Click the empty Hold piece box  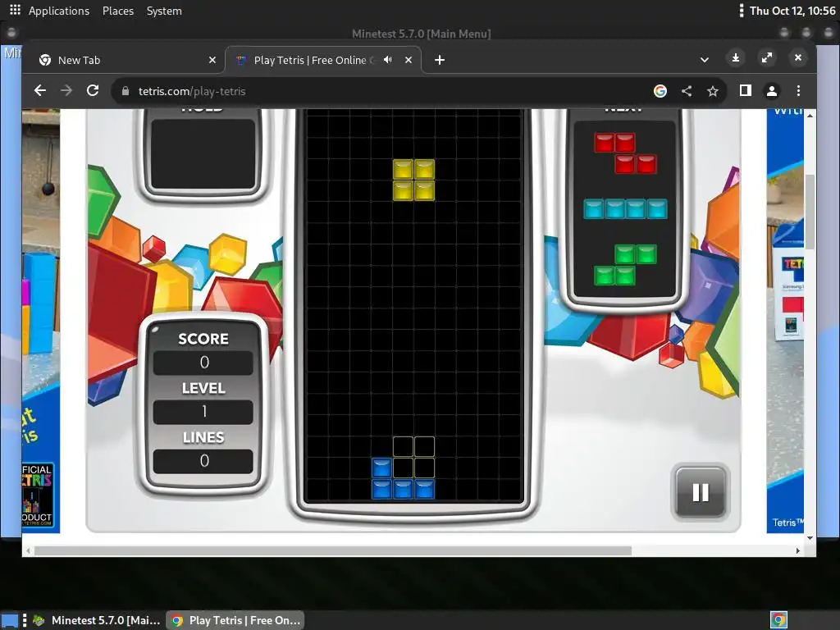click(203, 155)
